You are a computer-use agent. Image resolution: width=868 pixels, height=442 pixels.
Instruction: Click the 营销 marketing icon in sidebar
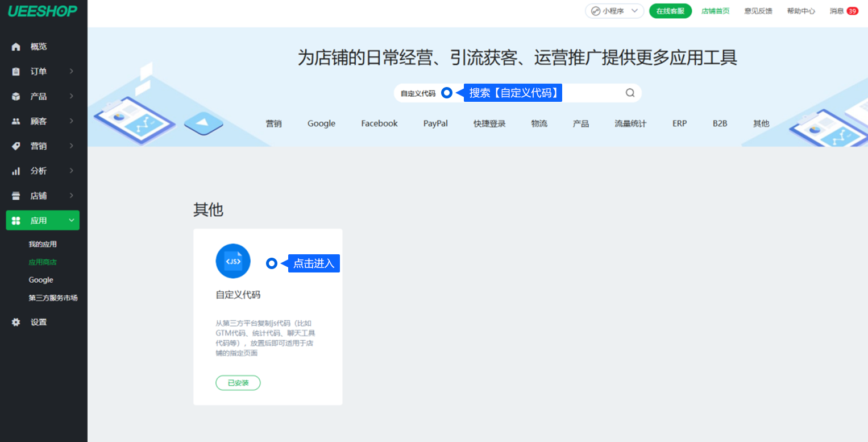[x=15, y=146]
